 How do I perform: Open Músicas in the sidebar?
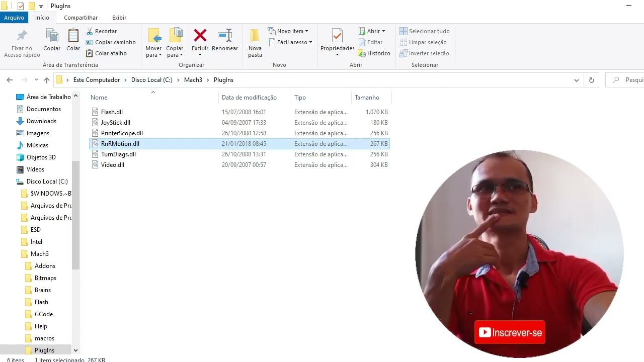coord(32,145)
